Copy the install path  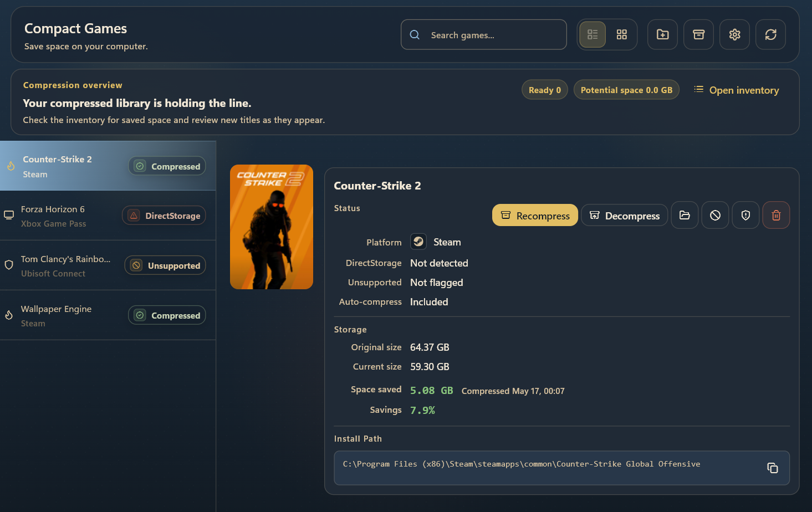[x=773, y=468]
